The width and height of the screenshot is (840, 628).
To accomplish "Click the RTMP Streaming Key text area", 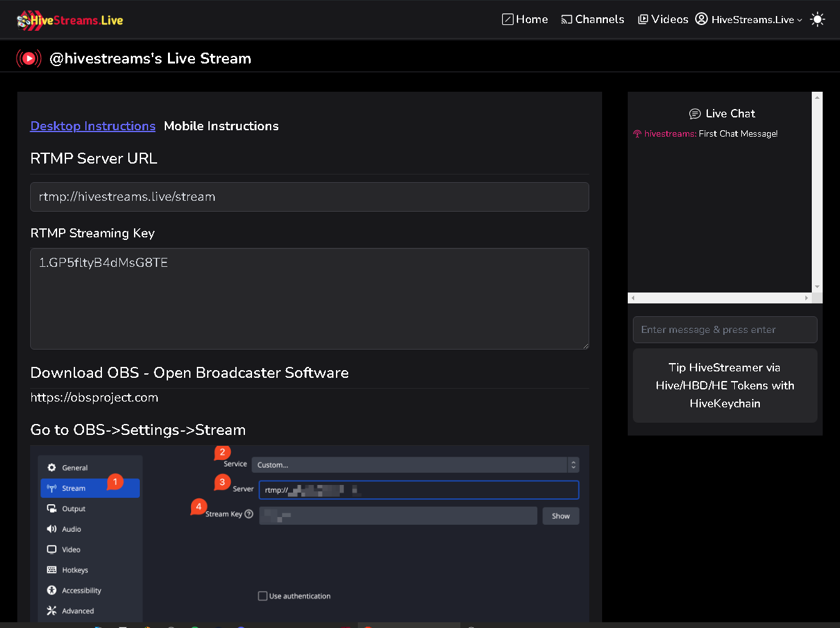I will (x=310, y=299).
